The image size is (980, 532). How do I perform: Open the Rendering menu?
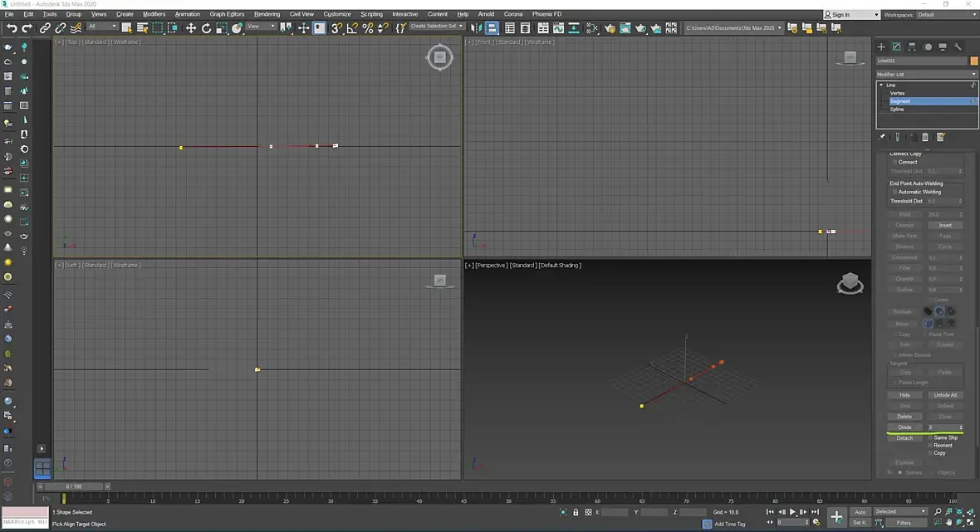pyautogui.click(x=267, y=14)
